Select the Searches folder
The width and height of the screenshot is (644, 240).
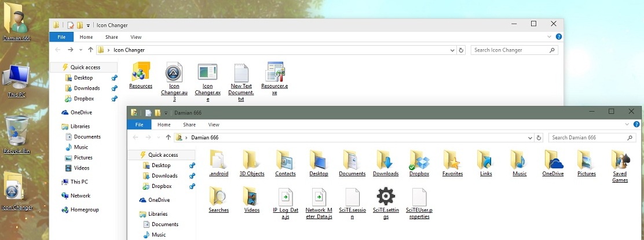pyautogui.click(x=218, y=200)
